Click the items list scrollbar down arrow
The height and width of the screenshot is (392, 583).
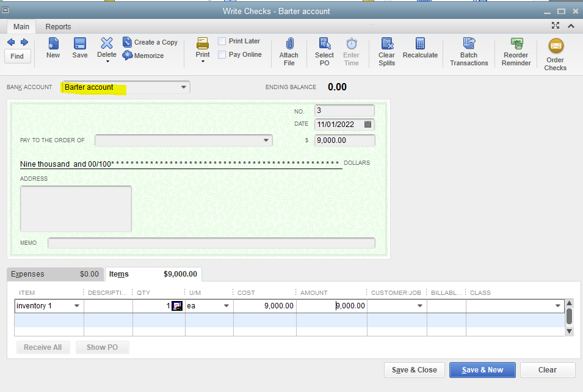[x=569, y=332]
